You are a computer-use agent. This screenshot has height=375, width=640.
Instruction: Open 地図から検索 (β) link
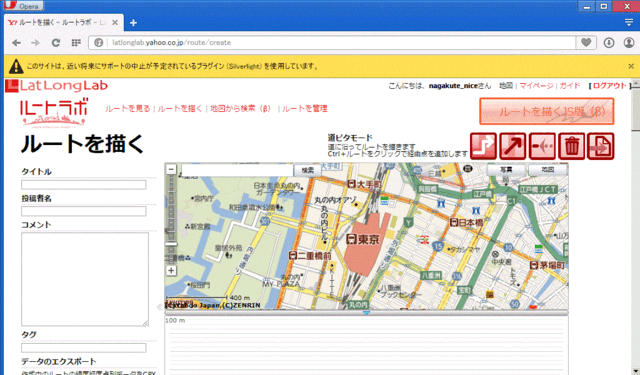pyautogui.click(x=240, y=109)
